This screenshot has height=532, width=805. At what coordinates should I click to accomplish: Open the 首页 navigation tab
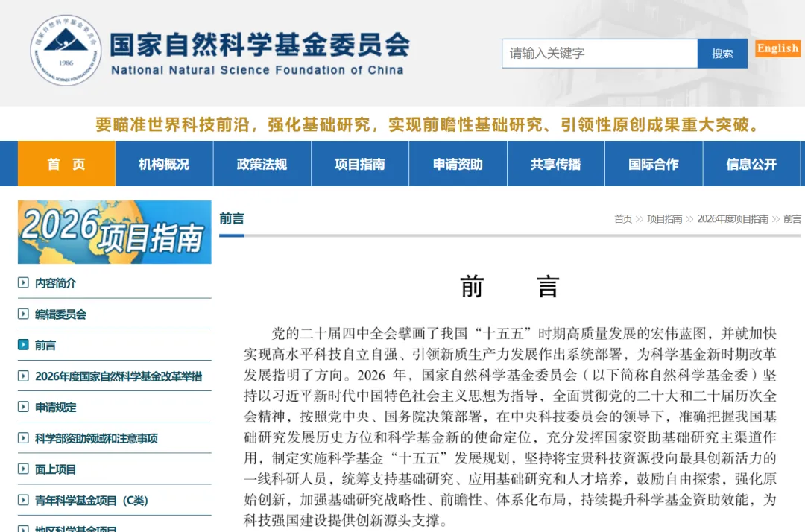67,164
